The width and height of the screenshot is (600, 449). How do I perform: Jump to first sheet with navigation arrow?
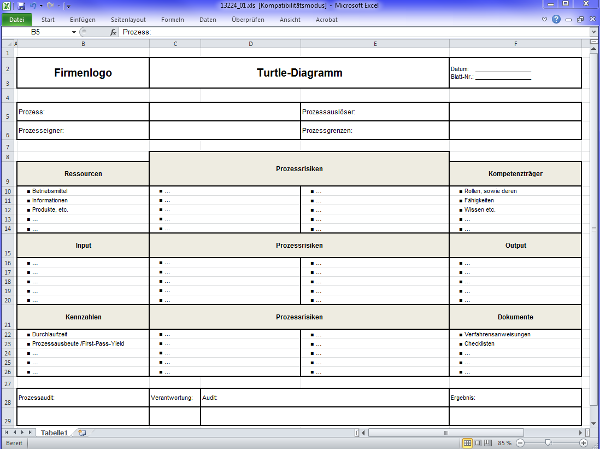[7, 433]
